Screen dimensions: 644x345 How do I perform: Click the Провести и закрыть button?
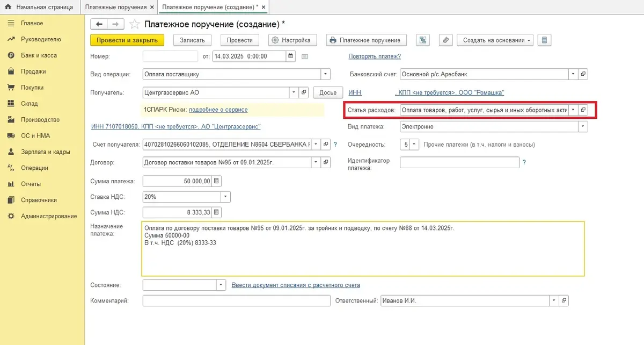click(127, 40)
